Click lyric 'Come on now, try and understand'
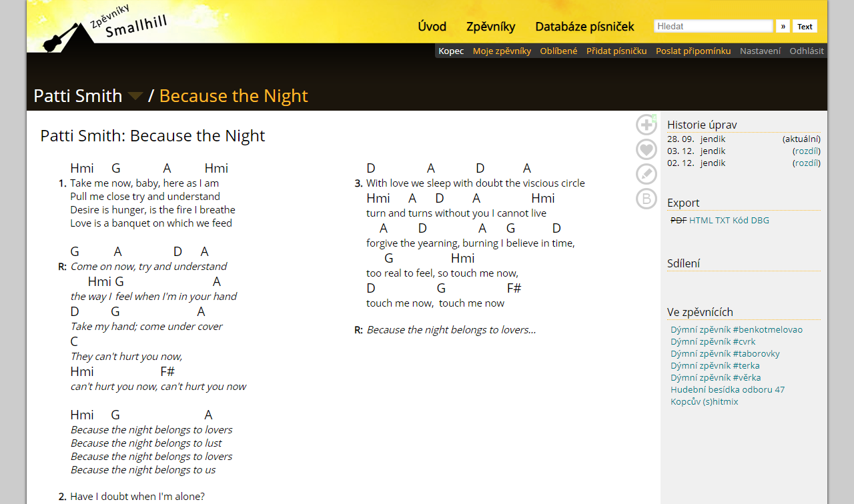854x504 pixels. (149, 266)
